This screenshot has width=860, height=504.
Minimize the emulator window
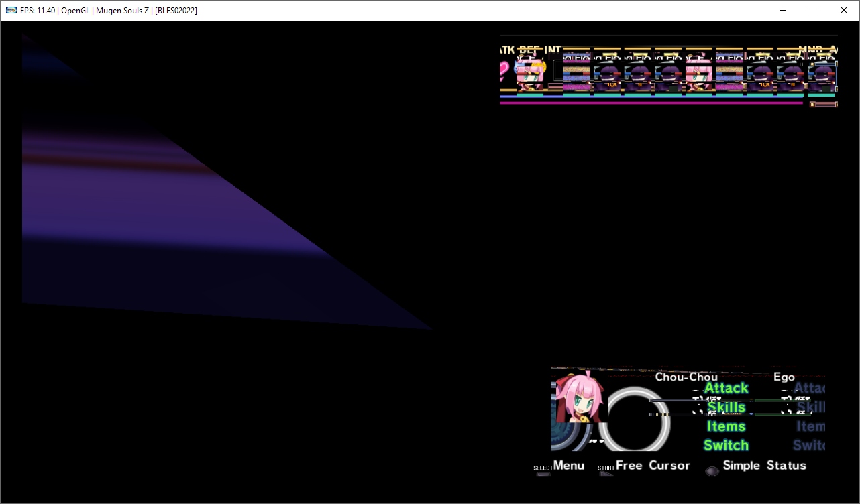(782, 10)
